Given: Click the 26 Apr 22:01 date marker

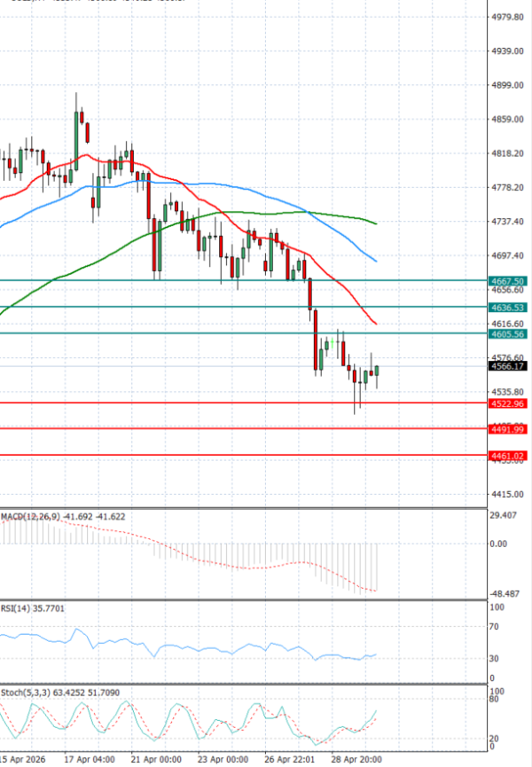Looking at the screenshot, I should [x=289, y=760].
